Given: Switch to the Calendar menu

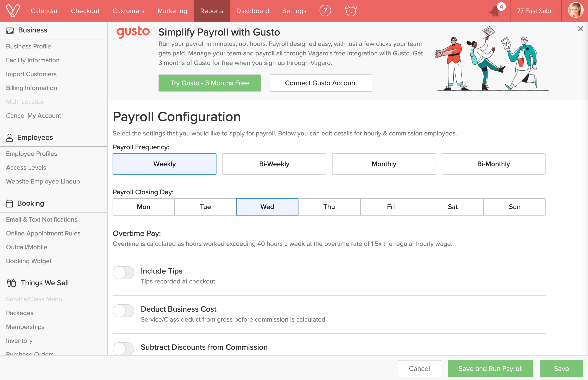Looking at the screenshot, I should click(44, 11).
